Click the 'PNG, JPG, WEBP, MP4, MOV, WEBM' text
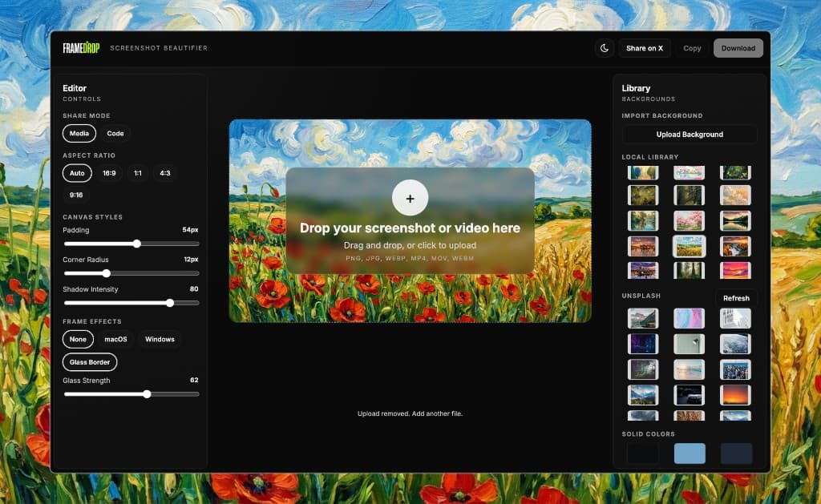Image resolution: width=821 pixels, height=504 pixels. [410, 259]
